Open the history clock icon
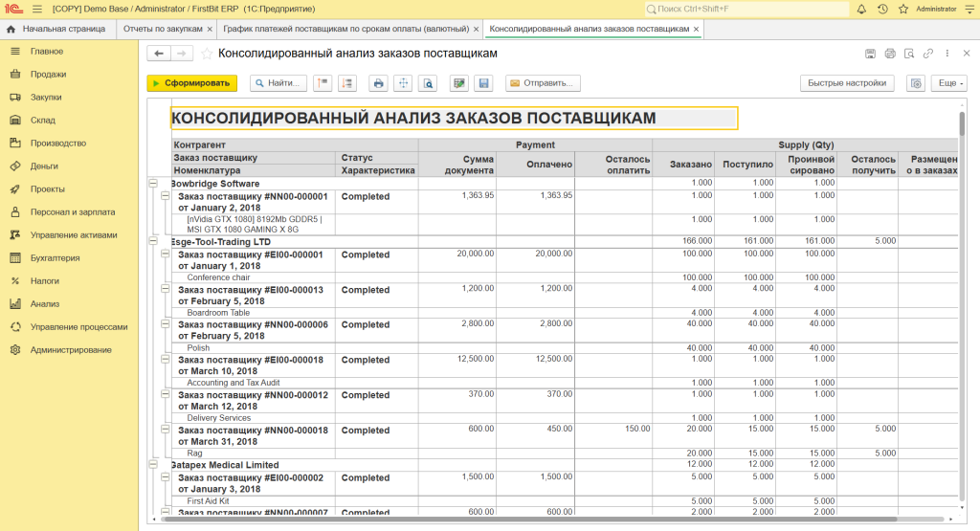Viewport: 980px width, 531px height. pos(882,10)
